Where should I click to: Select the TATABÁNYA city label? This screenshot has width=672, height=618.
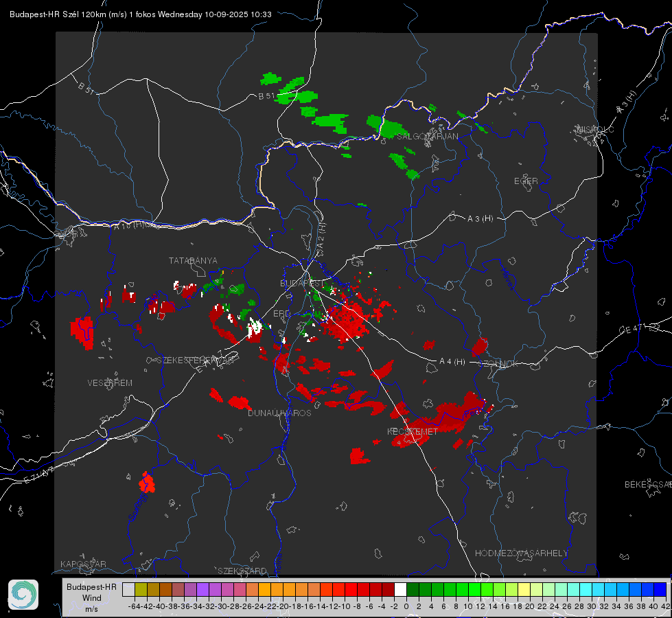point(193,261)
